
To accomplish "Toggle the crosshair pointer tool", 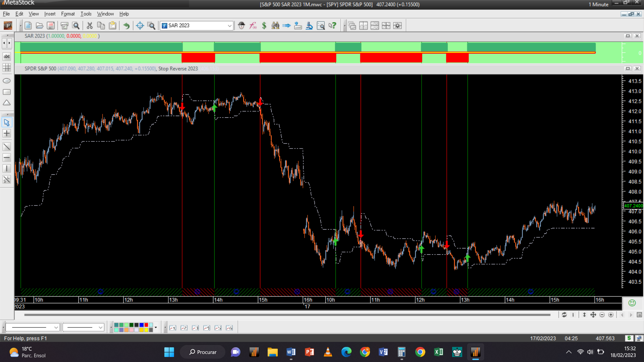I will (140, 25).
